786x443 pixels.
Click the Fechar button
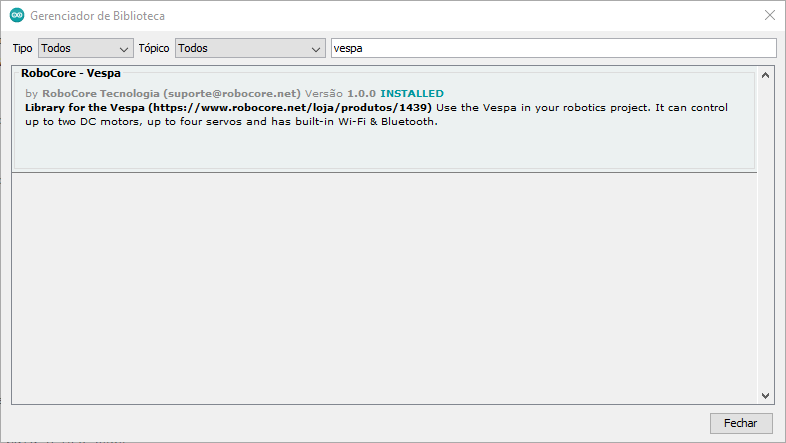point(741,423)
